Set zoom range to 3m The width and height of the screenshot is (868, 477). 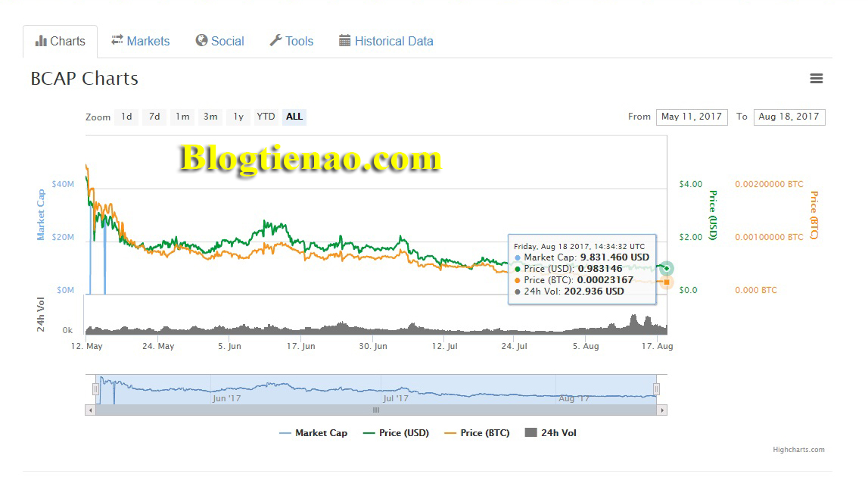coord(210,117)
